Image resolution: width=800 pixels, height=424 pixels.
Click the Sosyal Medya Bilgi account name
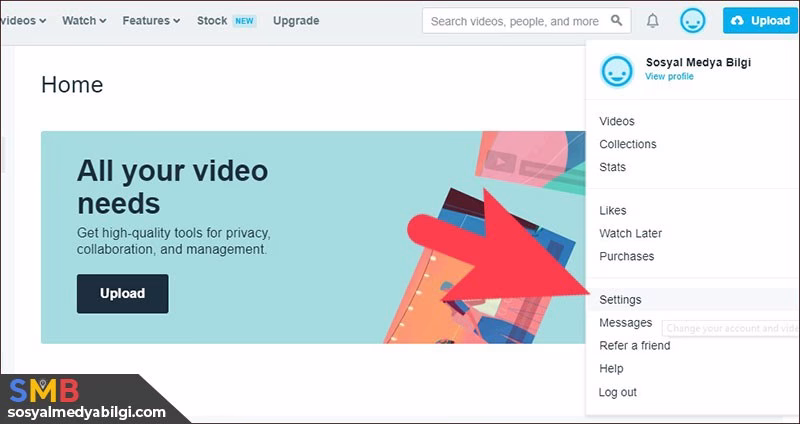pyautogui.click(x=698, y=62)
